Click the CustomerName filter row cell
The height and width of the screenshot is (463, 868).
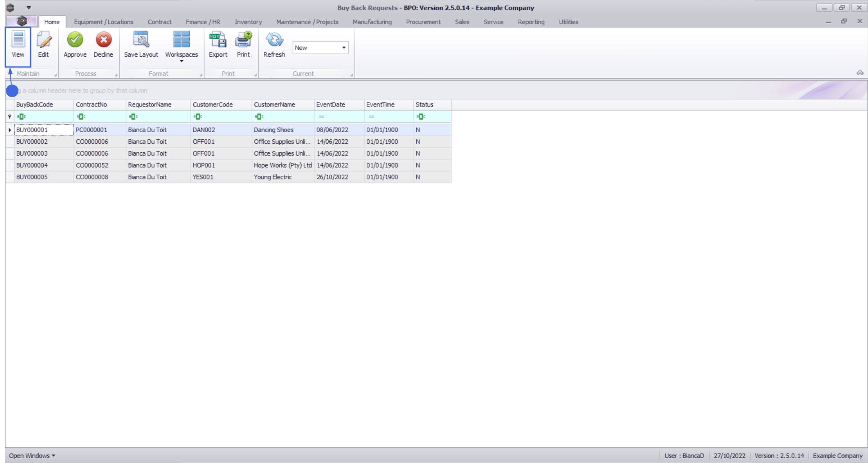click(283, 116)
